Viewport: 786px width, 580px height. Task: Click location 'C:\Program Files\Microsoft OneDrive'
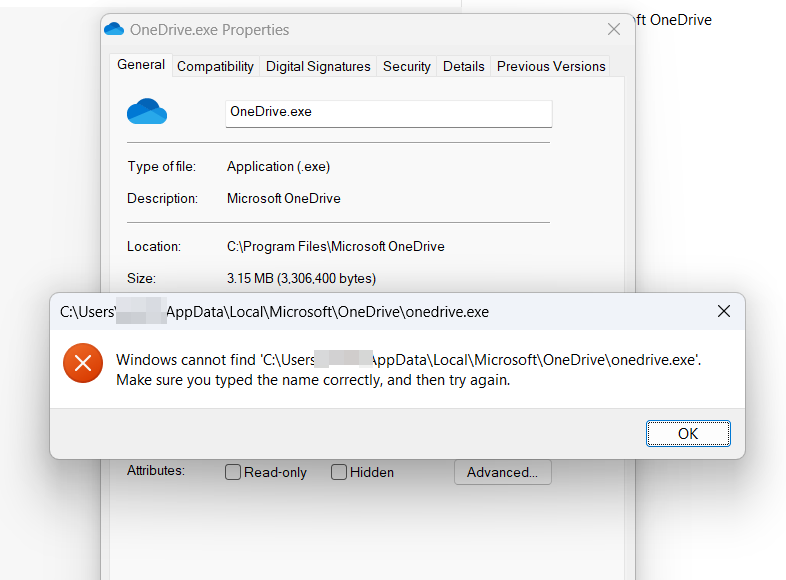tap(335, 247)
